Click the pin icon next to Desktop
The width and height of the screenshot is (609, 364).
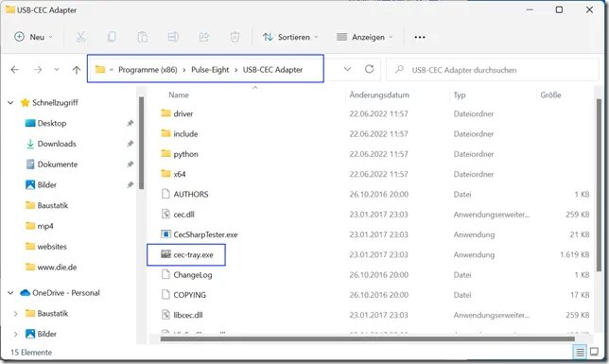(x=130, y=123)
